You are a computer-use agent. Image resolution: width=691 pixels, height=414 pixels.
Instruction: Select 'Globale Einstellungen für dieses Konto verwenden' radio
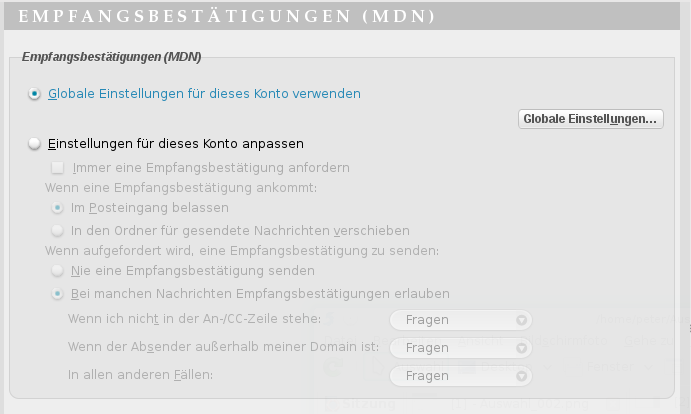tap(36, 94)
